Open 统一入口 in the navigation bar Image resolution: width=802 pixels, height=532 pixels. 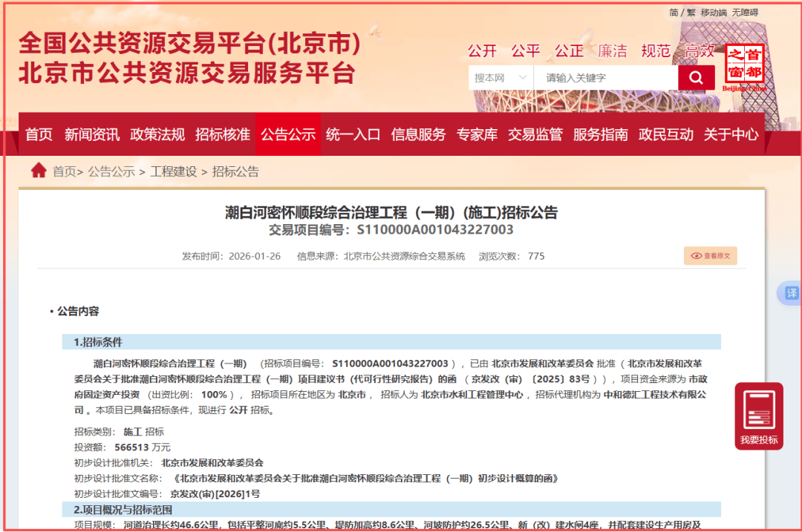(353, 134)
